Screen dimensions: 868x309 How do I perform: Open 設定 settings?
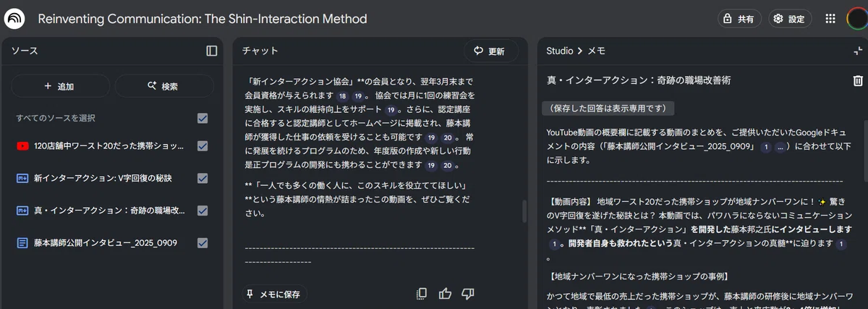point(789,20)
